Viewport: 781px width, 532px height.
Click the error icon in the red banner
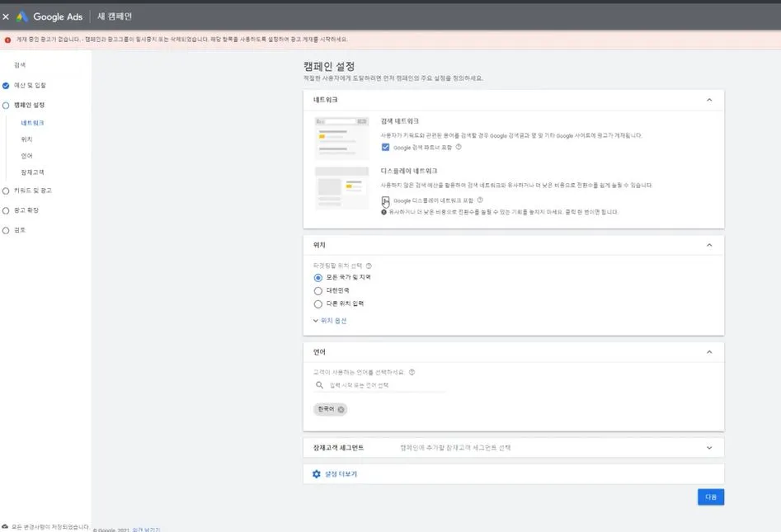pos(9,38)
